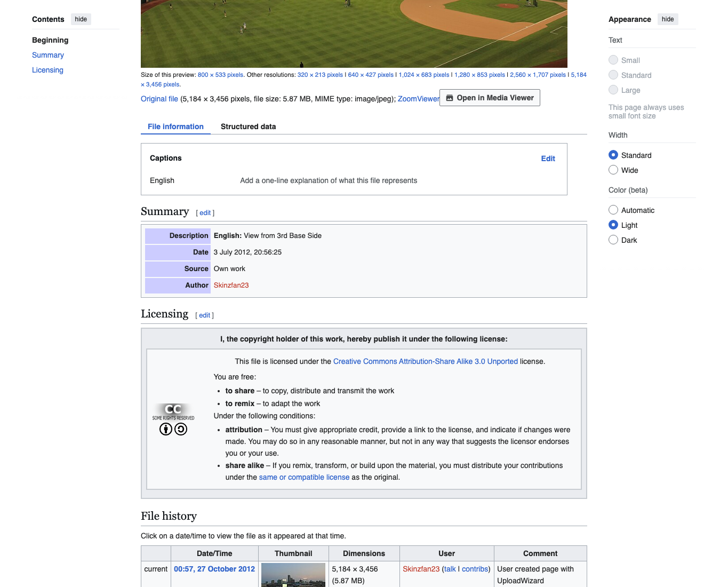
Task: Open author Skinzfan23 in Summary table
Action: [231, 285]
